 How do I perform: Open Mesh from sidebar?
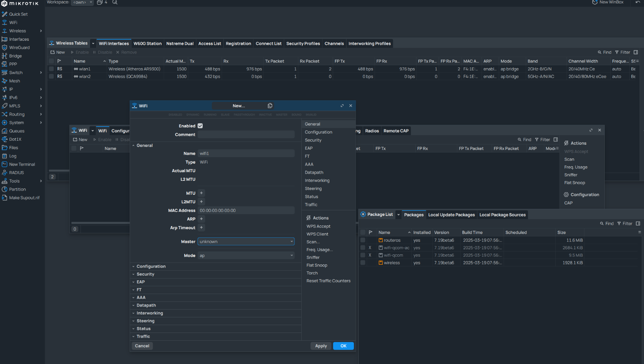pyautogui.click(x=14, y=81)
